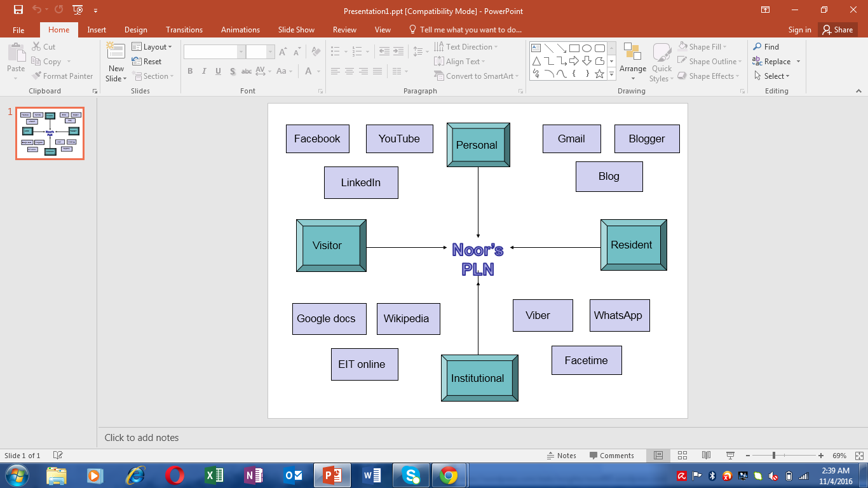This screenshot has width=868, height=488.
Task: Open Excel from the taskbar
Action: [214, 475]
